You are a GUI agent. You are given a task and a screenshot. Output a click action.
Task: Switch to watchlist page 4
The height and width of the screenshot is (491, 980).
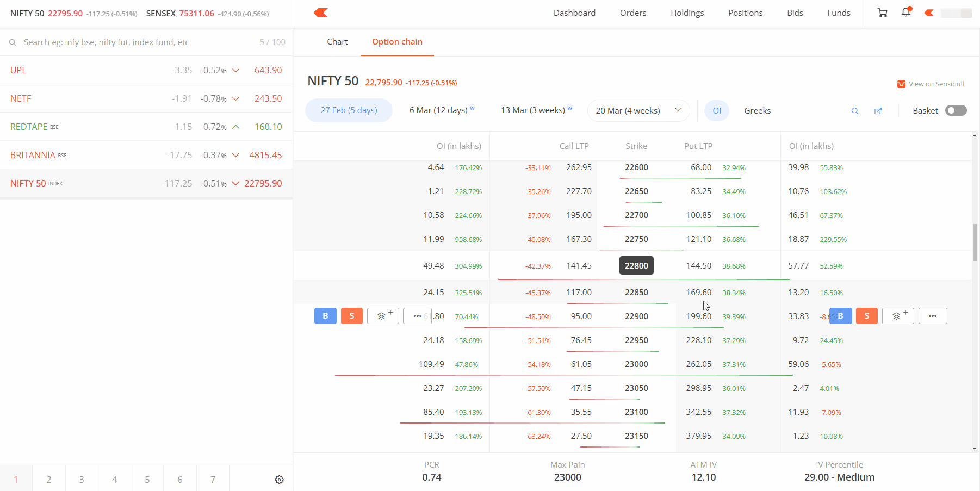tap(114, 479)
